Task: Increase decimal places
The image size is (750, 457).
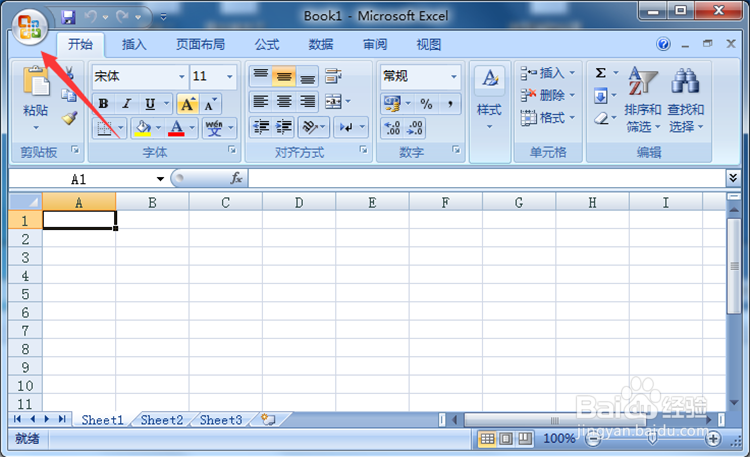Action: 392,128
